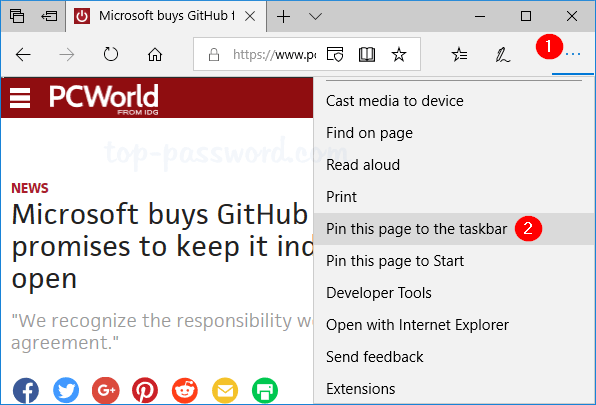Viewport: 596px width, 405px height.
Task: Set these tabs aside icon
Action: pyautogui.click(x=49, y=16)
